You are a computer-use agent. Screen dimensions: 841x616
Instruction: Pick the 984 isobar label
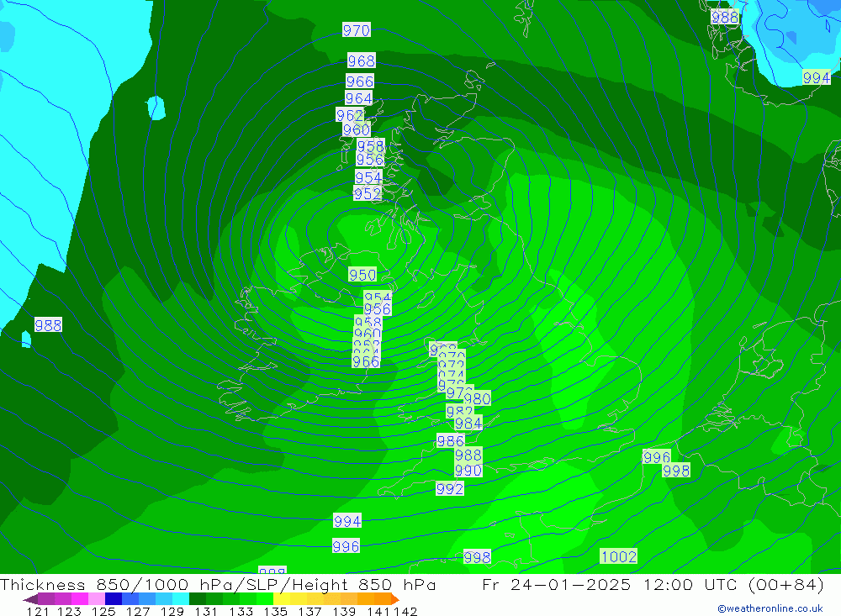pyautogui.click(x=468, y=423)
